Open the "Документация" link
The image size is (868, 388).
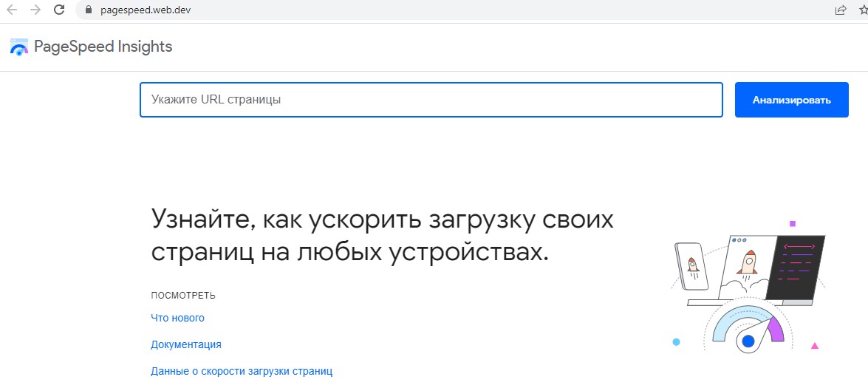186,344
